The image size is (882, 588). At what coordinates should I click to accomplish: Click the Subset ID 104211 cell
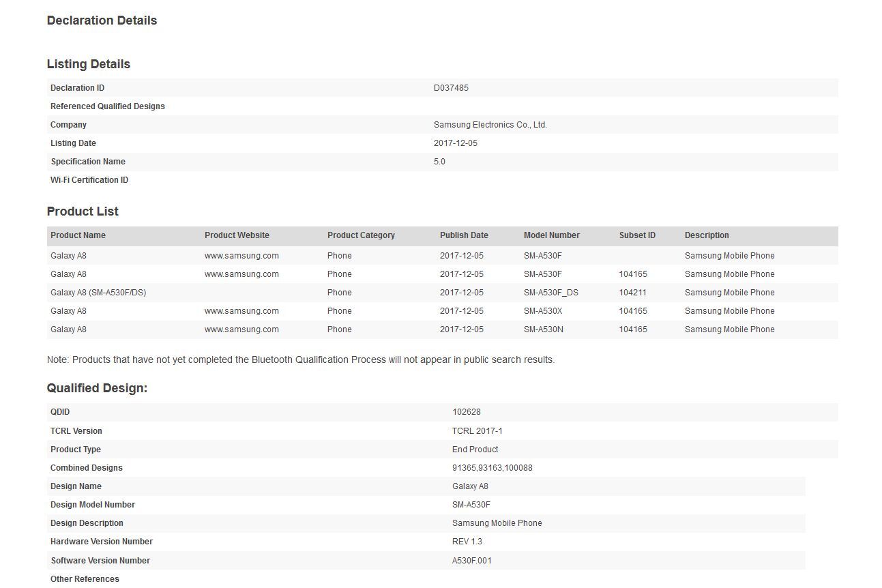coord(633,293)
